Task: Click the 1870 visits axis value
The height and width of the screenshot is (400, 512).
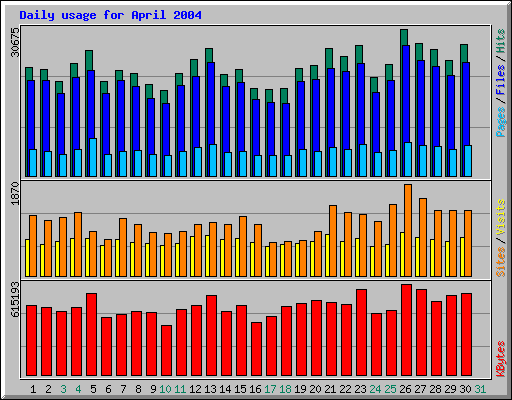Action: pyautogui.click(x=15, y=193)
